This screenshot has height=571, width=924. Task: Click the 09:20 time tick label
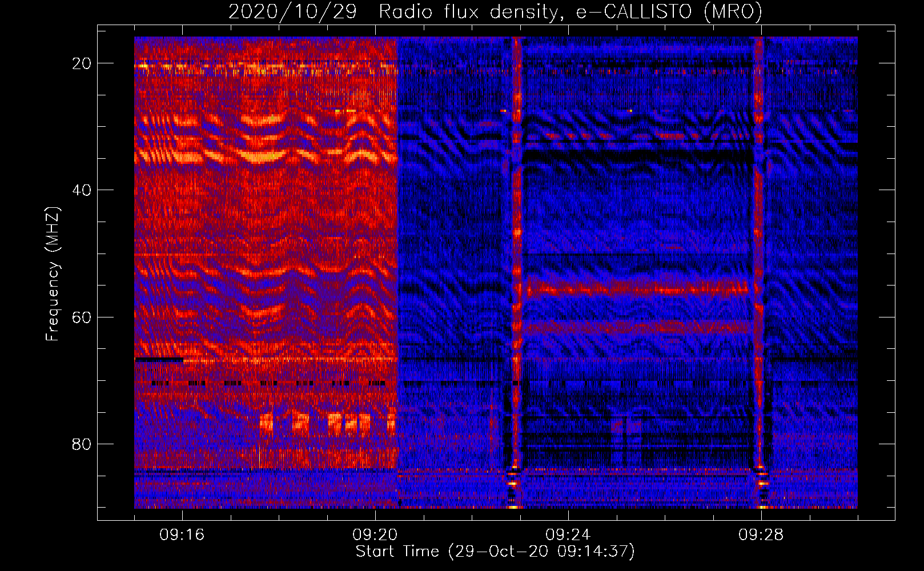pos(375,535)
